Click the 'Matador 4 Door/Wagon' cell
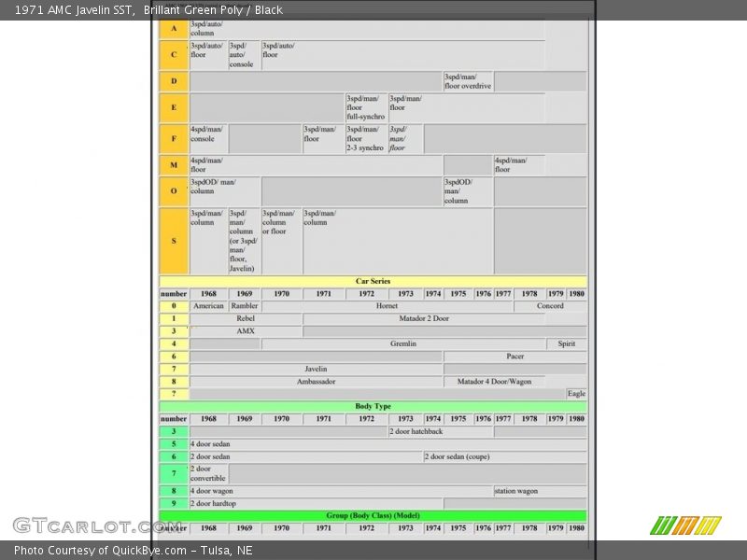This screenshot has width=747, height=560. (x=495, y=382)
